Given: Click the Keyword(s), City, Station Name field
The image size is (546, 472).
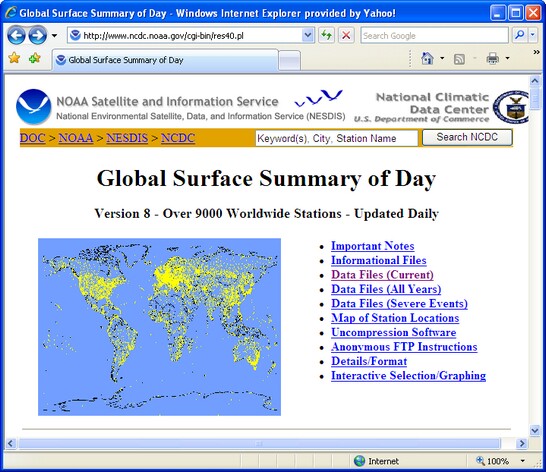Looking at the screenshot, I should point(336,138).
